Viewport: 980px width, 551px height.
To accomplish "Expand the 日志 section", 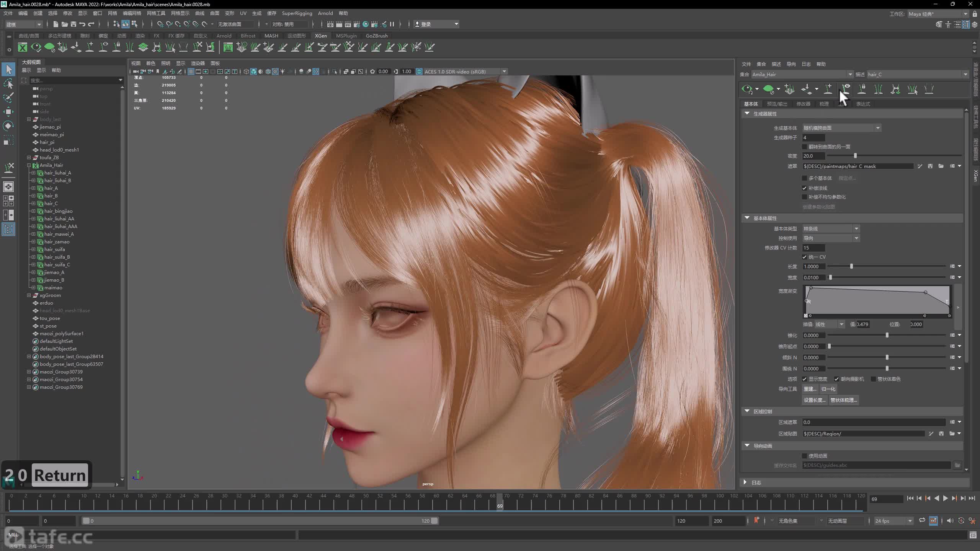I will click(x=745, y=483).
